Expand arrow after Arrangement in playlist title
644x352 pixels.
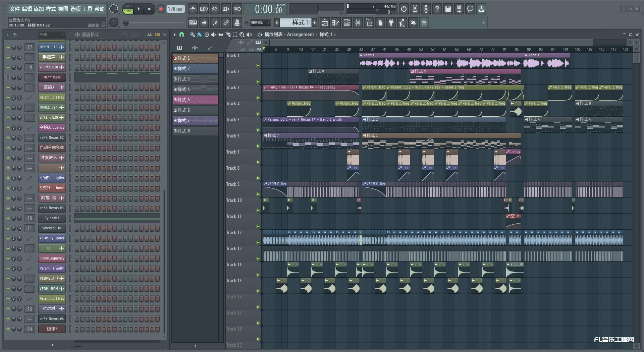[316, 35]
